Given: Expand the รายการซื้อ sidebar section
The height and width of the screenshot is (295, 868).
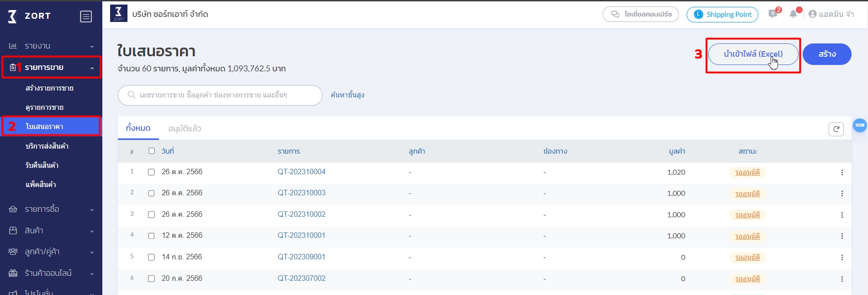Looking at the screenshot, I should click(51, 209).
